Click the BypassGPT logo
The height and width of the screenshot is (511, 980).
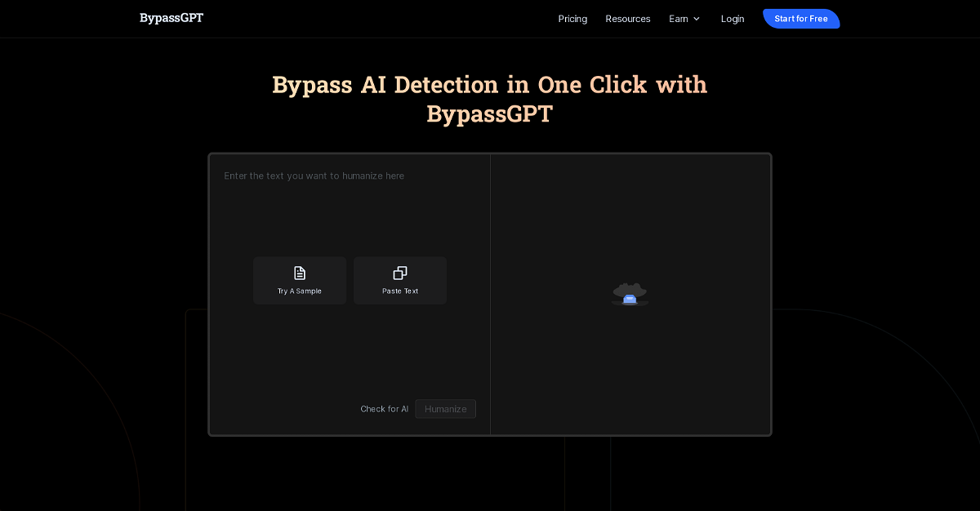click(x=171, y=18)
